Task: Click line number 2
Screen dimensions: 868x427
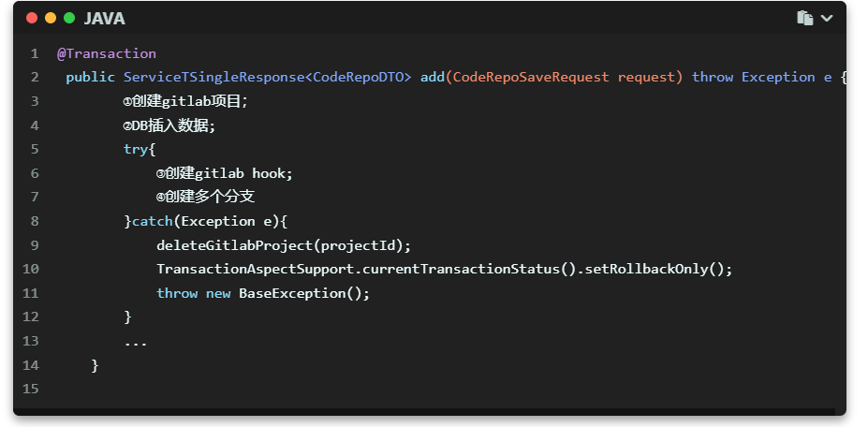Action: click(x=35, y=78)
